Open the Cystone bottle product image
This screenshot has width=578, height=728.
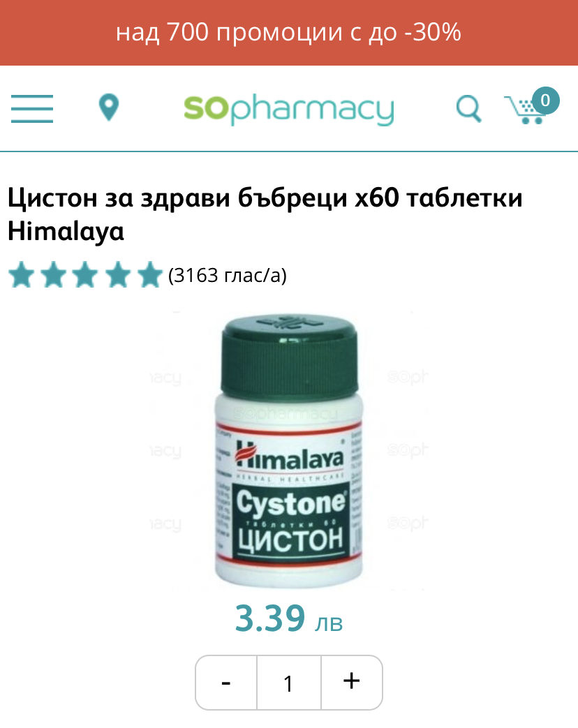[289, 452]
